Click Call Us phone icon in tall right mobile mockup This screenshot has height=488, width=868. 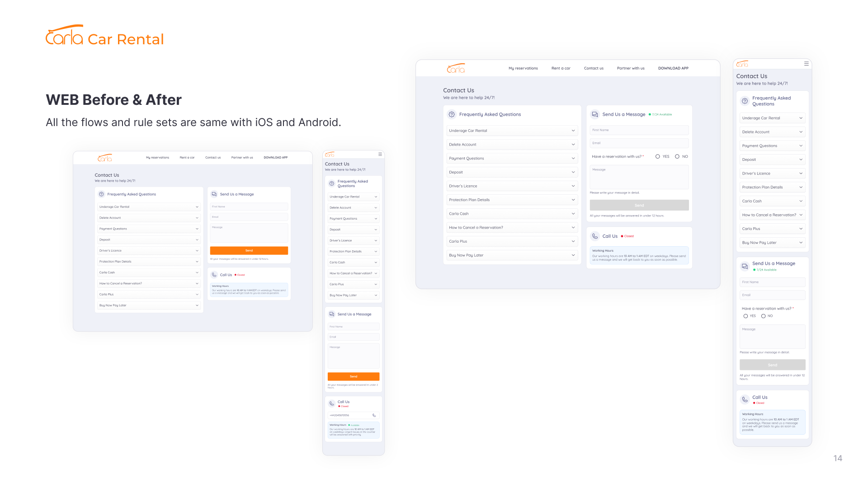click(745, 399)
